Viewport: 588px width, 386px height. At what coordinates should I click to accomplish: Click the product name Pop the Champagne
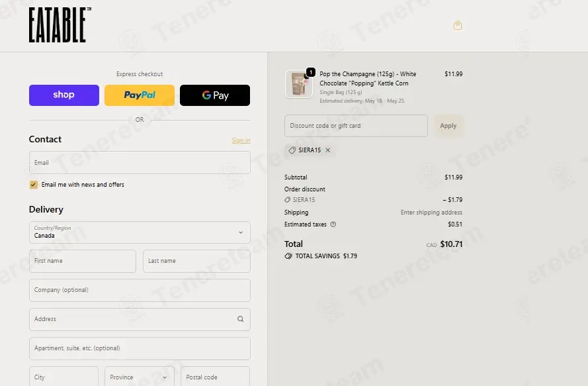coord(368,79)
